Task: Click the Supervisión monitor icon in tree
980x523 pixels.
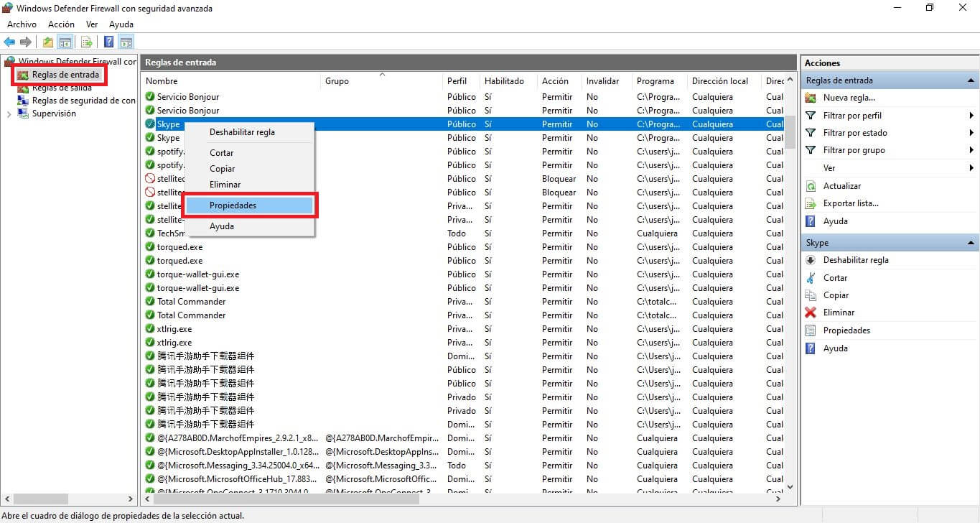Action: coord(23,114)
